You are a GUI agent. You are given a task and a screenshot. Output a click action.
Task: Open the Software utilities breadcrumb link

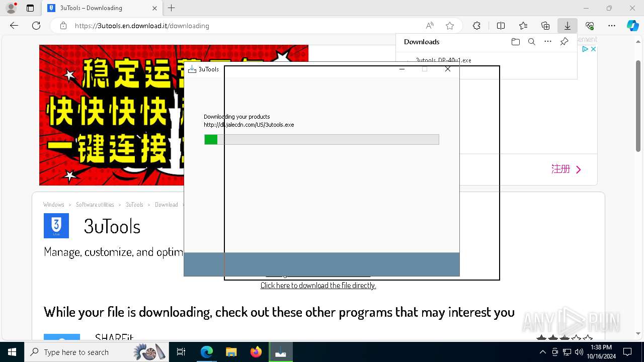pos(95,205)
